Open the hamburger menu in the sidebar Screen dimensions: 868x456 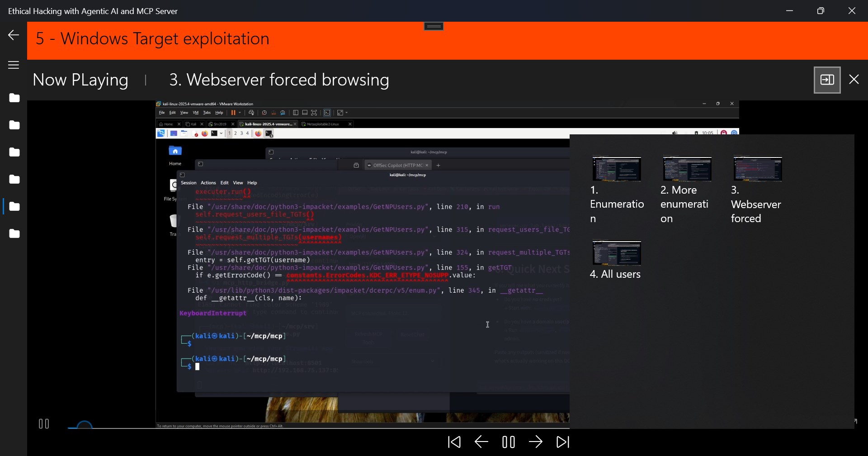[14, 65]
